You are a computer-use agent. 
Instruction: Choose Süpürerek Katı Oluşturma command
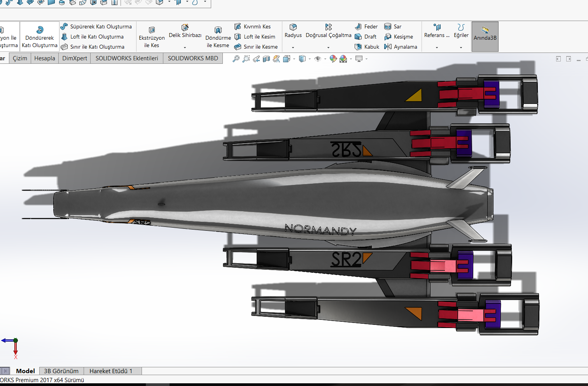[x=96, y=26]
